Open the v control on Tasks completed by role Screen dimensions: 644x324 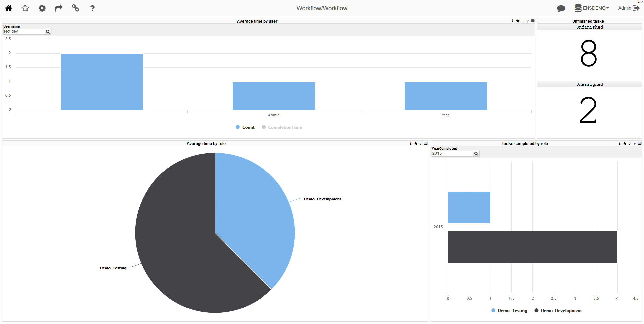[x=634, y=143]
